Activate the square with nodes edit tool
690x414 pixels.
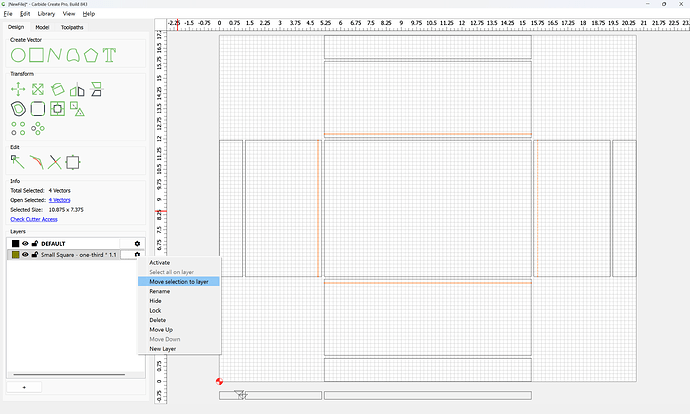pos(73,162)
